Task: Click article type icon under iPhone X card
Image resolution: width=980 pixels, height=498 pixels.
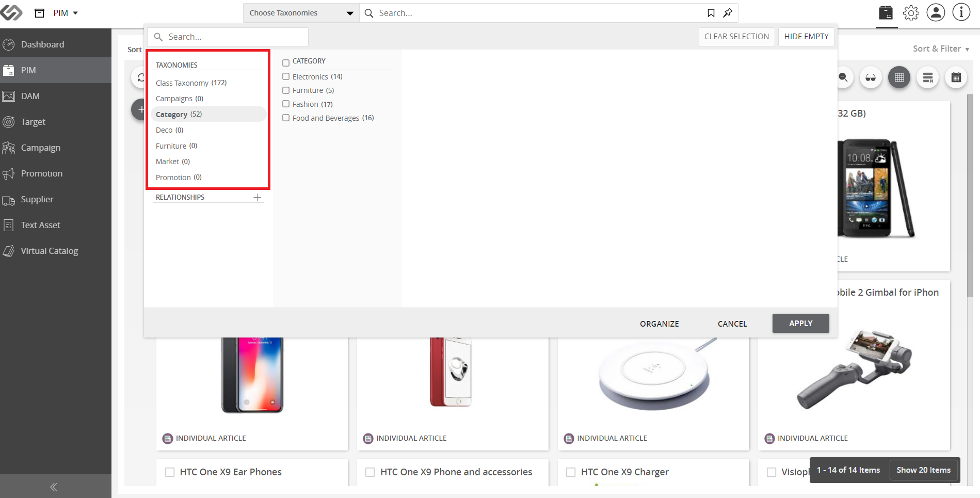Action: point(168,439)
